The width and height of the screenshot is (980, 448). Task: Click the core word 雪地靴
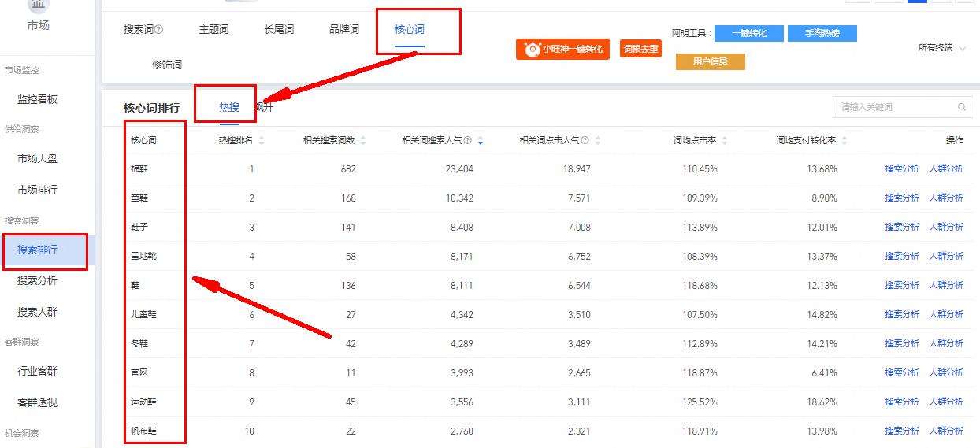click(x=143, y=256)
